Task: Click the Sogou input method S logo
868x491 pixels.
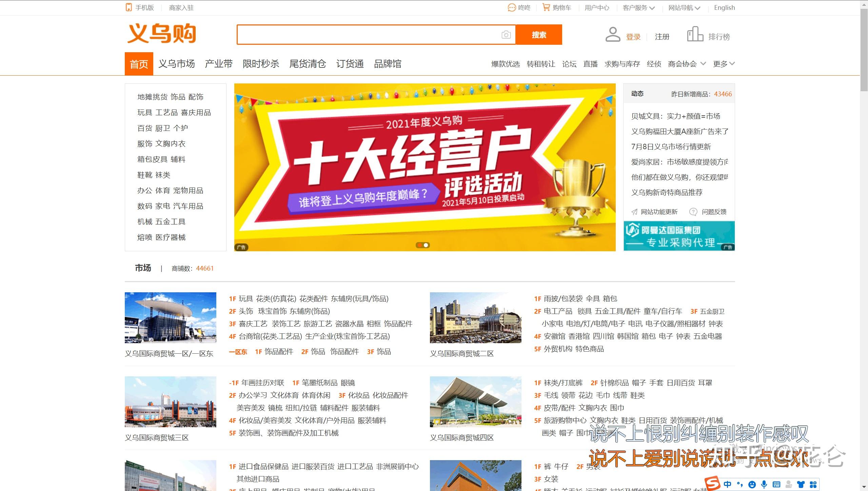Action: pos(712,484)
